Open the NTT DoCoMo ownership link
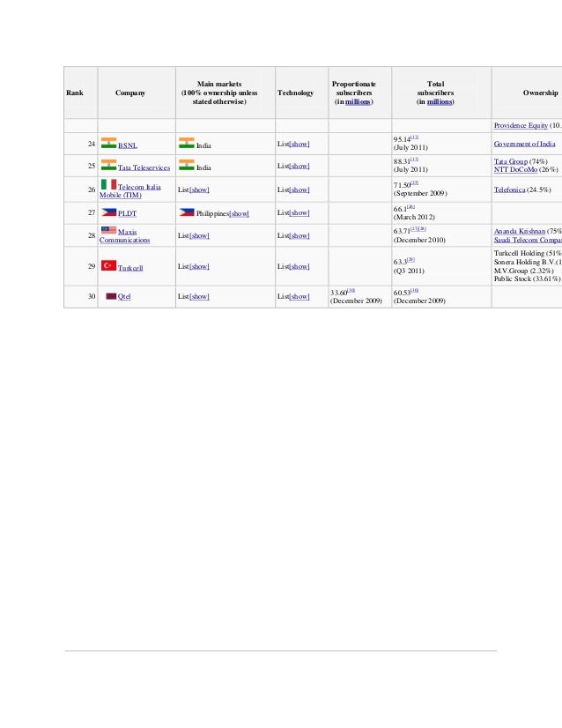 (515, 169)
